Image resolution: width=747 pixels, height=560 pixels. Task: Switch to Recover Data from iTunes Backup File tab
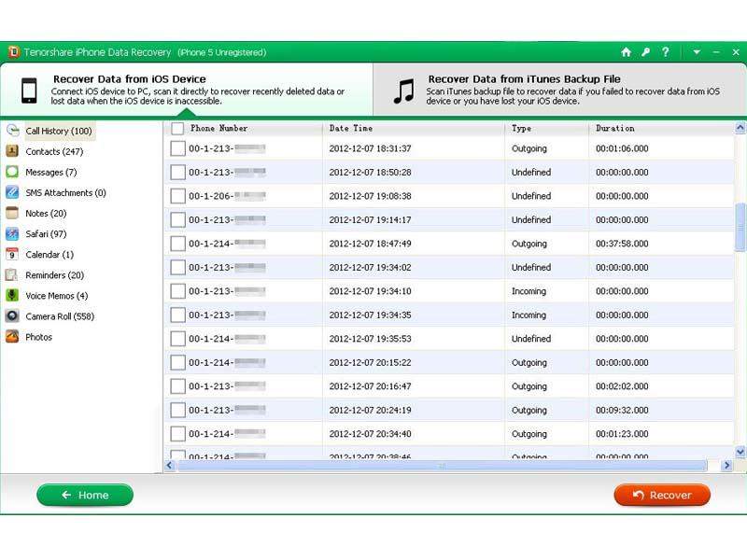[x=559, y=89]
